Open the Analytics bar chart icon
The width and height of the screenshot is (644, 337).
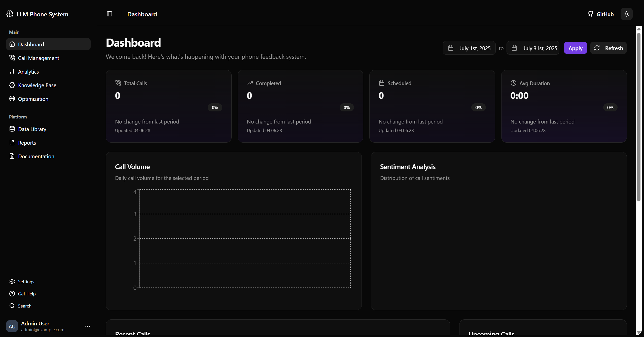[x=12, y=72]
